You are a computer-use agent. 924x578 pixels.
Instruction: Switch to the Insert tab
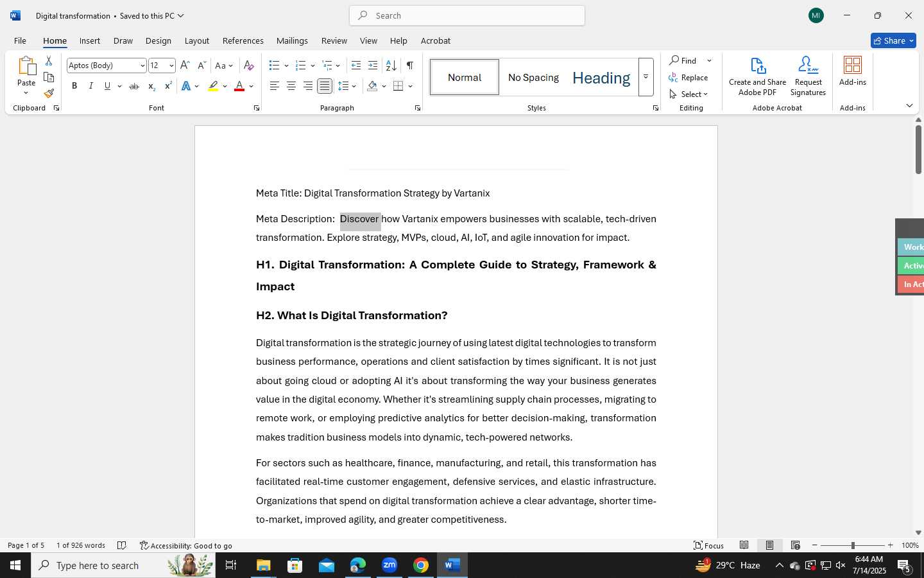tap(90, 40)
